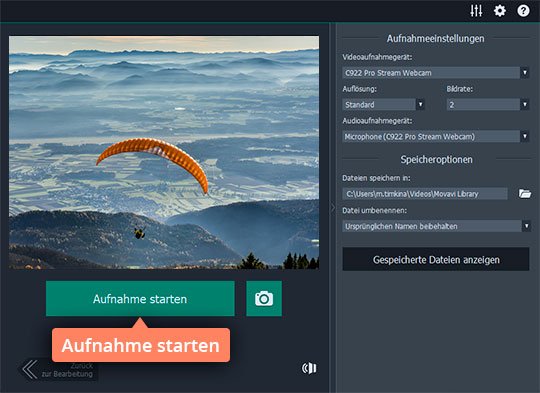Image resolution: width=540 pixels, height=393 pixels.
Task: Click Gespeicherte Dateien anzeigen button
Action: pyautogui.click(x=436, y=259)
